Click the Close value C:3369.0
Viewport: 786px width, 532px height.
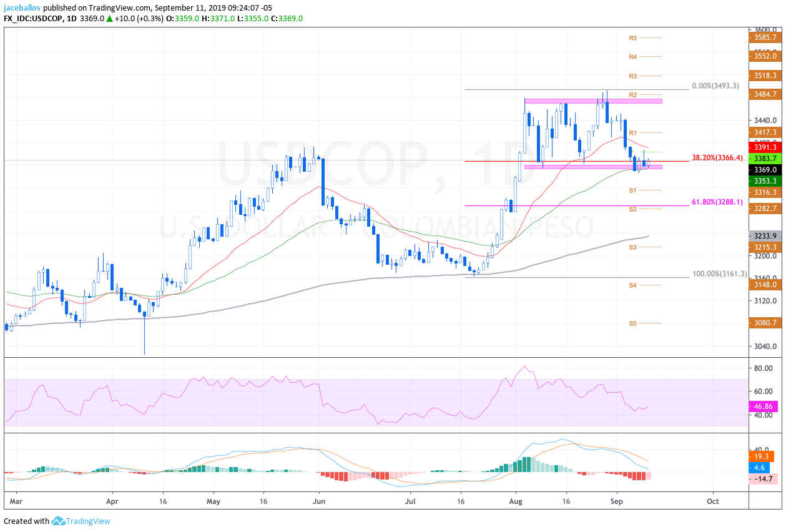point(287,19)
